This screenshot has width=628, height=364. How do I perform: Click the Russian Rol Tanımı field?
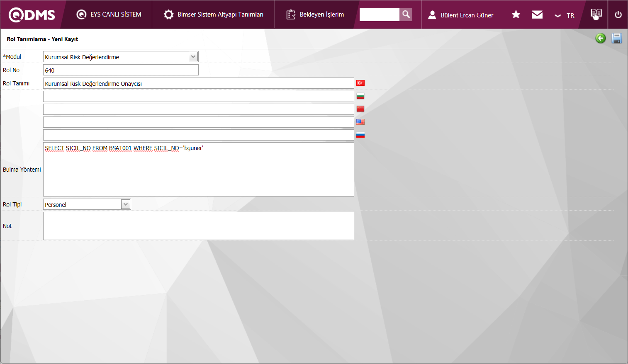coord(198,135)
